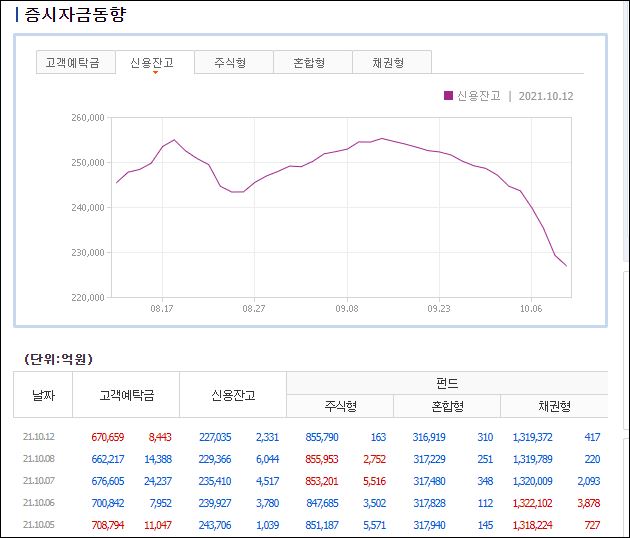Click the 676,605 deposit value

pos(108,481)
